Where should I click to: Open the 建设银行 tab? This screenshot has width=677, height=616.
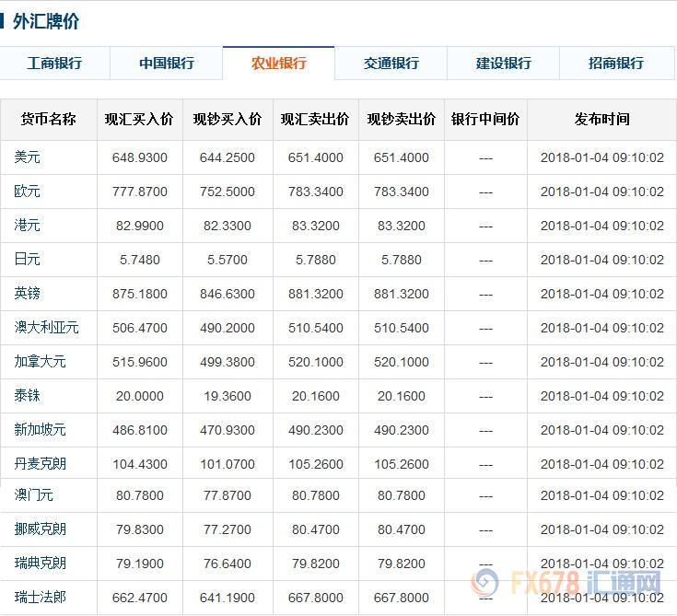pyautogui.click(x=504, y=63)
